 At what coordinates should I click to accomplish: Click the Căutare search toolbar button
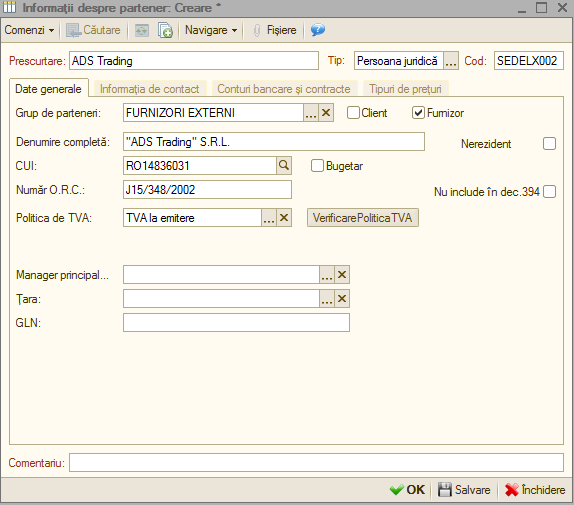(93, 30)
